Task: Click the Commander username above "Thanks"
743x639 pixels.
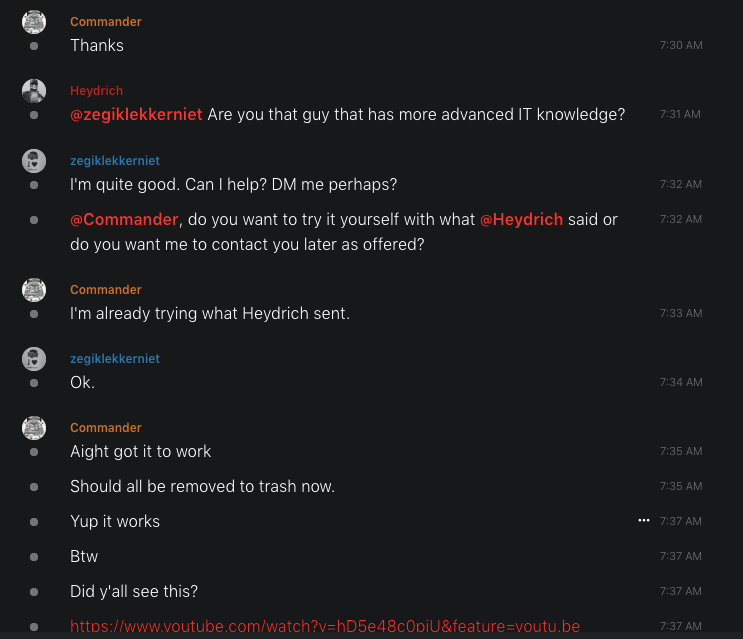Action: (105, 22)
